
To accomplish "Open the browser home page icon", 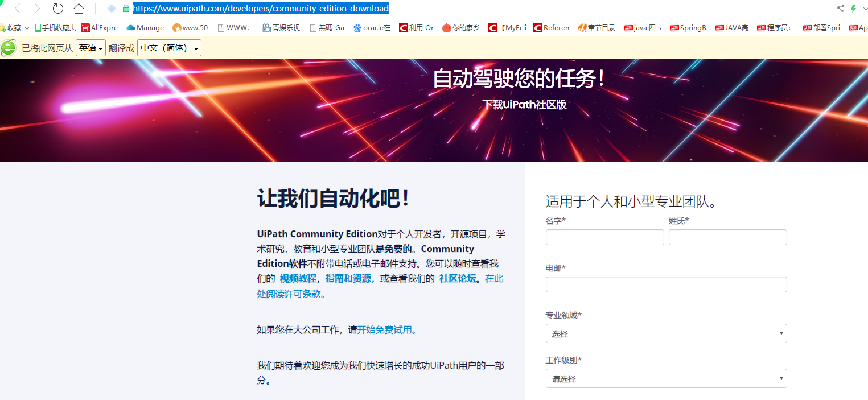I will coord(79,9).
